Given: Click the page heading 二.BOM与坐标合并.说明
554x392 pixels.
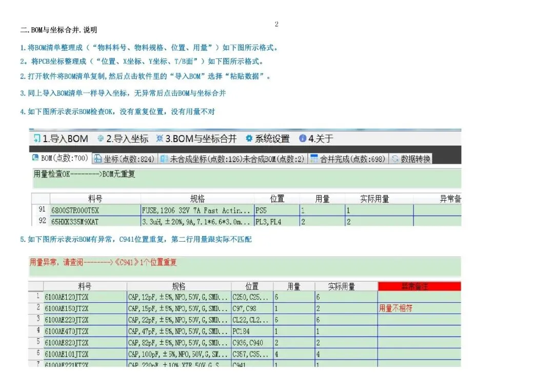Looking at the screenshot, I should 58,30.
